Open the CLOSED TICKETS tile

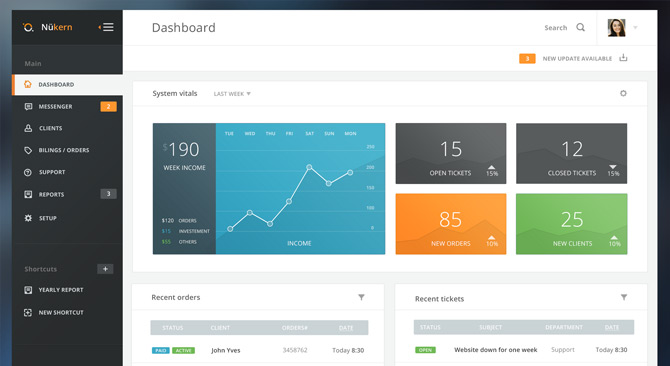(572, 153)
